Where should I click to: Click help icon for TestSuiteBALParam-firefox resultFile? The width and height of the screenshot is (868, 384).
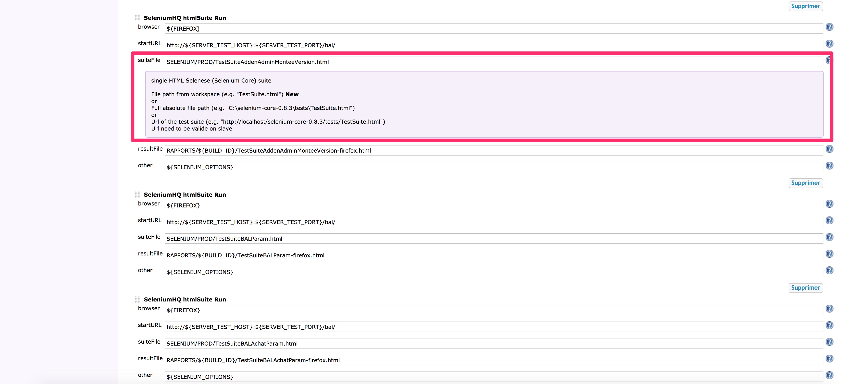click(x=829, y=254)
